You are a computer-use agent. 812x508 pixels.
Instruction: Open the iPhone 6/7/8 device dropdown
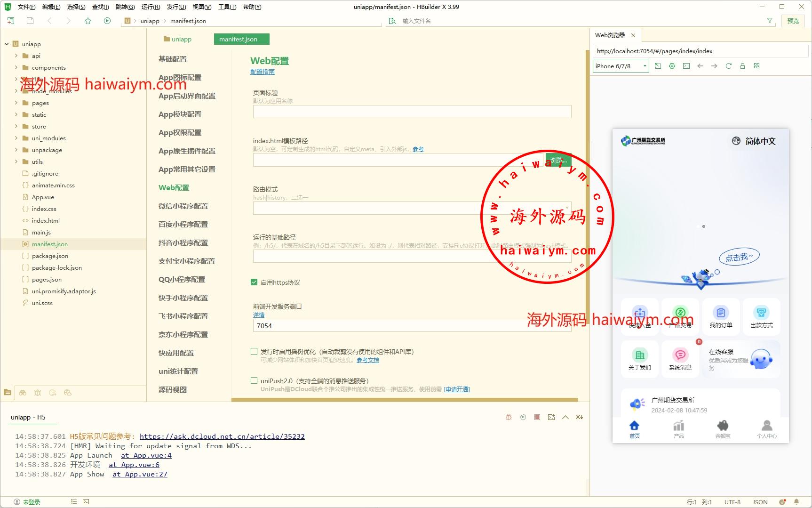tap(621, 66)
